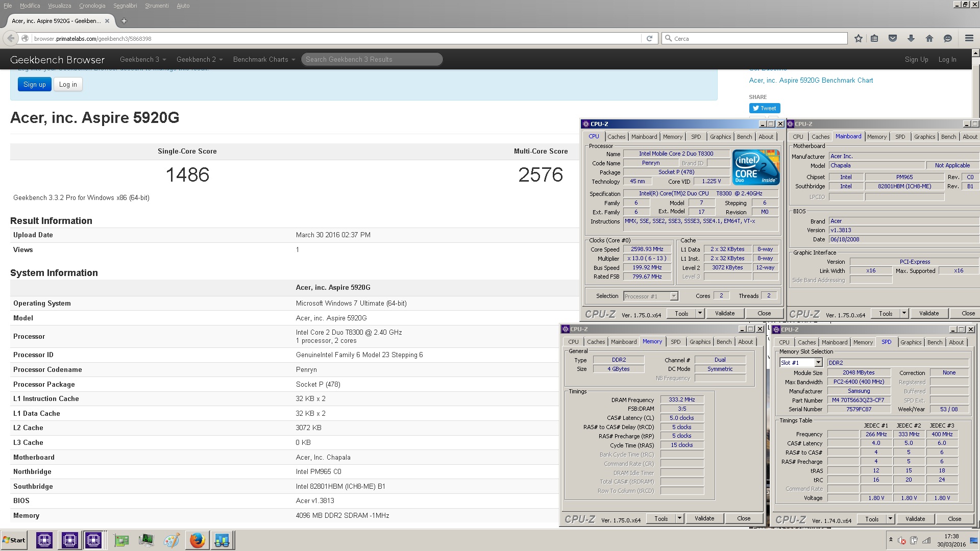
Task: Open the system monitor taskbar icon
Action: point(146,540)
